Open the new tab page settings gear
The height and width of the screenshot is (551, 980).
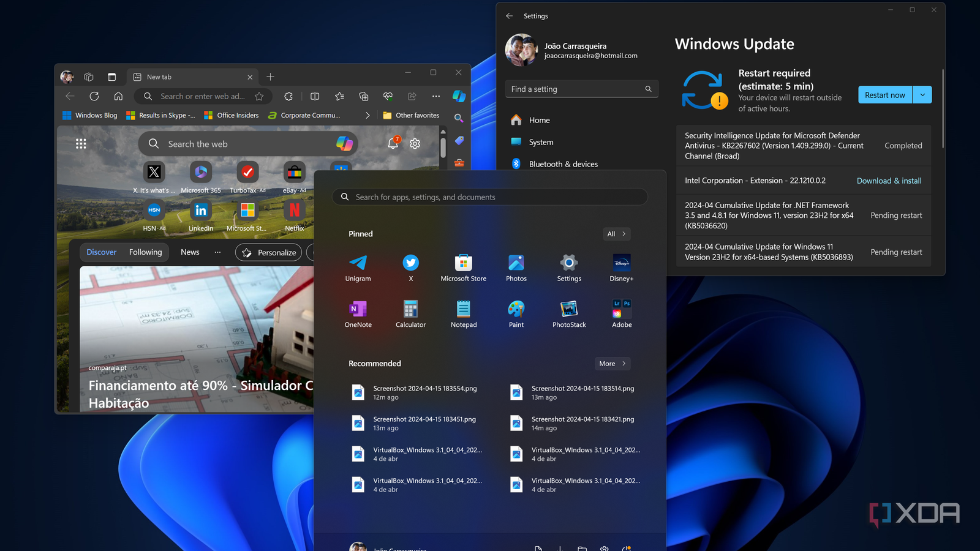(x=415, y=143)
